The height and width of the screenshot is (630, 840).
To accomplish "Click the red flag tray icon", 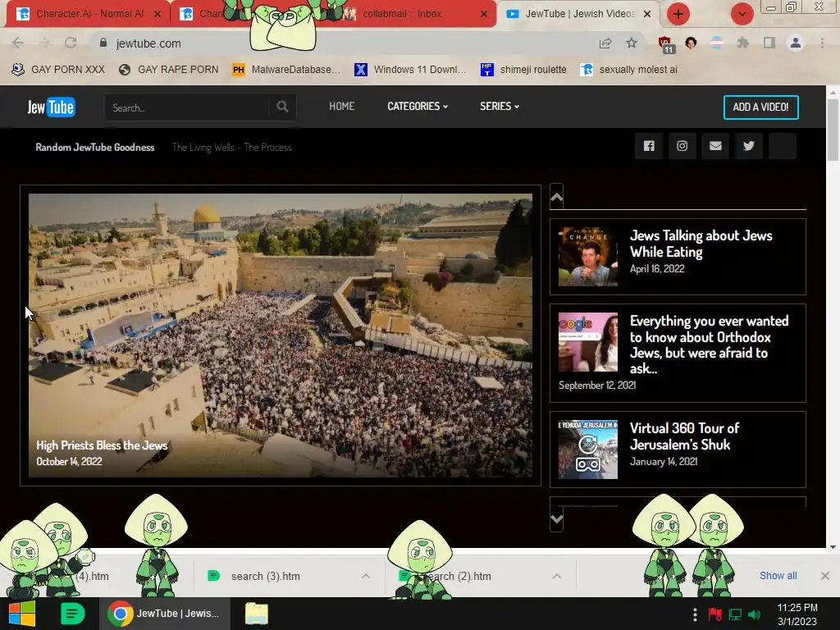I will point(714,614).
